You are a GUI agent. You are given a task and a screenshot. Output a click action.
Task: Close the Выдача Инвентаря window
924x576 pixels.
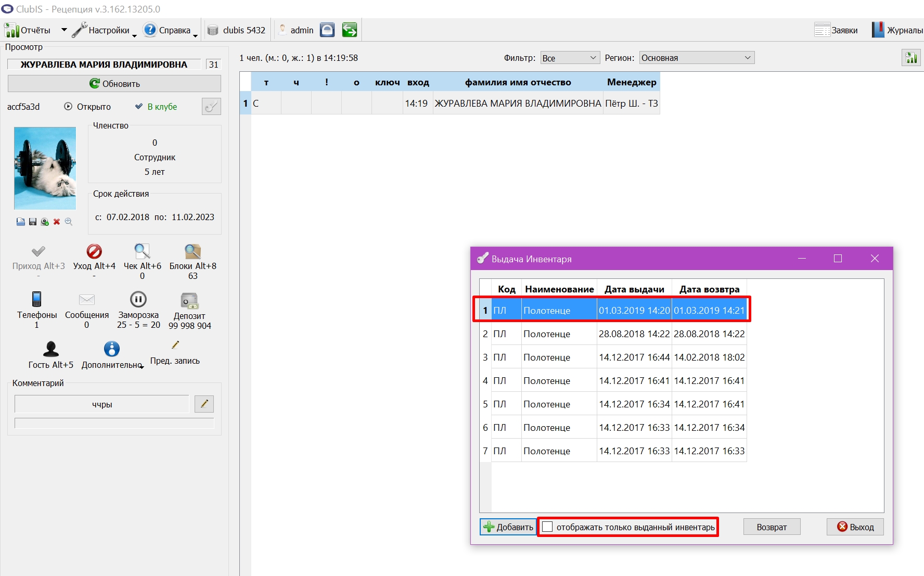(x=875, y=259)
